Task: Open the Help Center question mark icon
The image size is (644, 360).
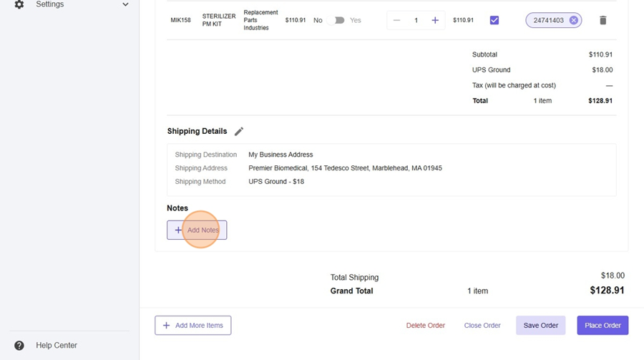Action: pos(19,346)
